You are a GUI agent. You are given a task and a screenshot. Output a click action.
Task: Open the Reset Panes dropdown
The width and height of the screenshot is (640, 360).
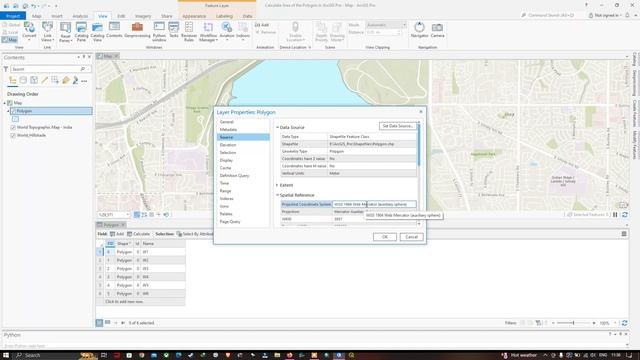[65, 32]
